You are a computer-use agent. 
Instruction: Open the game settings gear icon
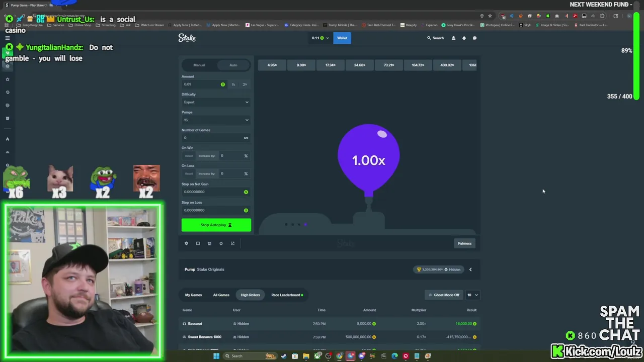pyautogui.click(x=186, y=243)
